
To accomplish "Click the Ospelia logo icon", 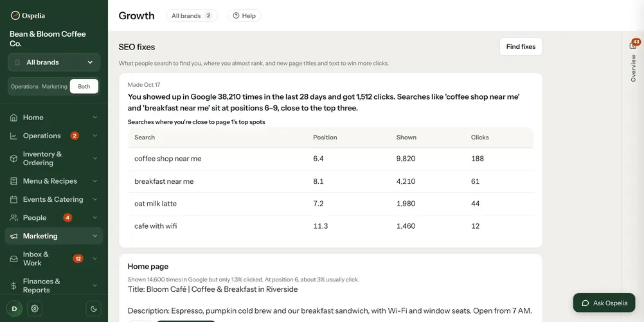I will tap(15, 15).
